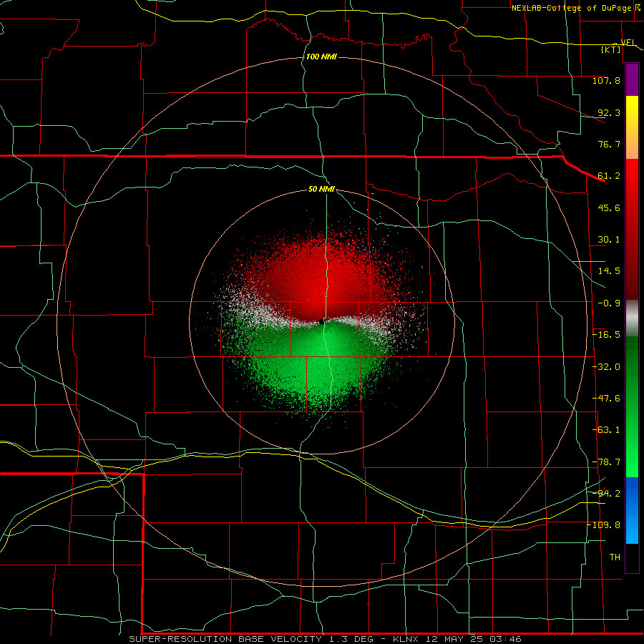
Task: Click the "SUPER-RESOLUTION BASE VELOCITY 1.3 DEG" caption
Action: (251, 639)
